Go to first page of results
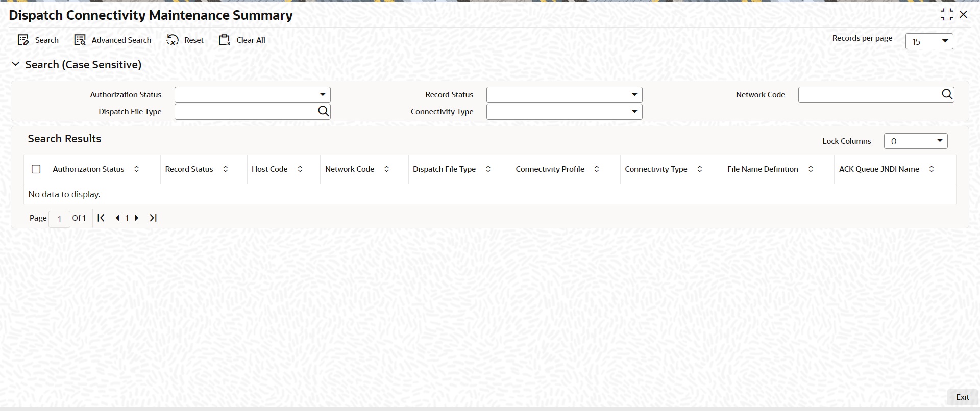 point(101,218)
